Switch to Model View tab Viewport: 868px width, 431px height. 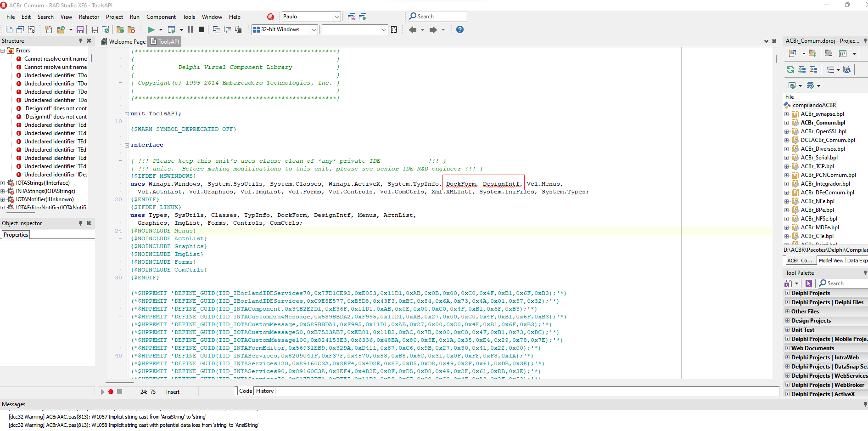pyautogui.click(x=831, y=261)
